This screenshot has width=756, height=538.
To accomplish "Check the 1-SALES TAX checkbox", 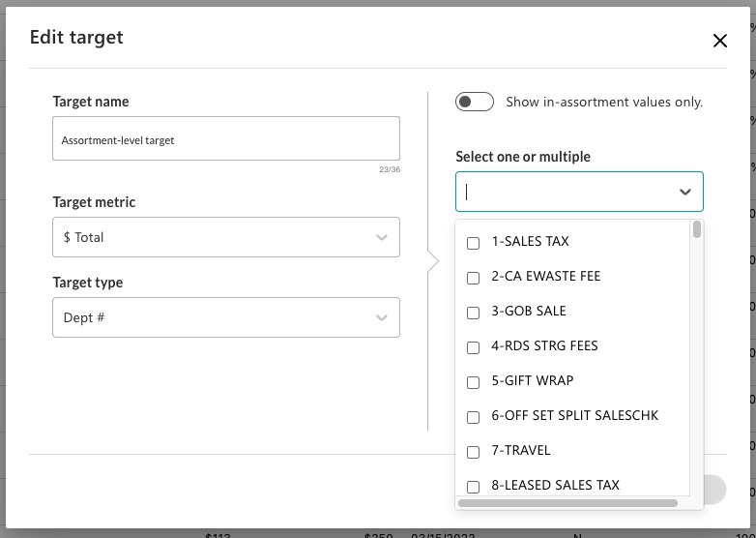I will click(x=474, y=243).
